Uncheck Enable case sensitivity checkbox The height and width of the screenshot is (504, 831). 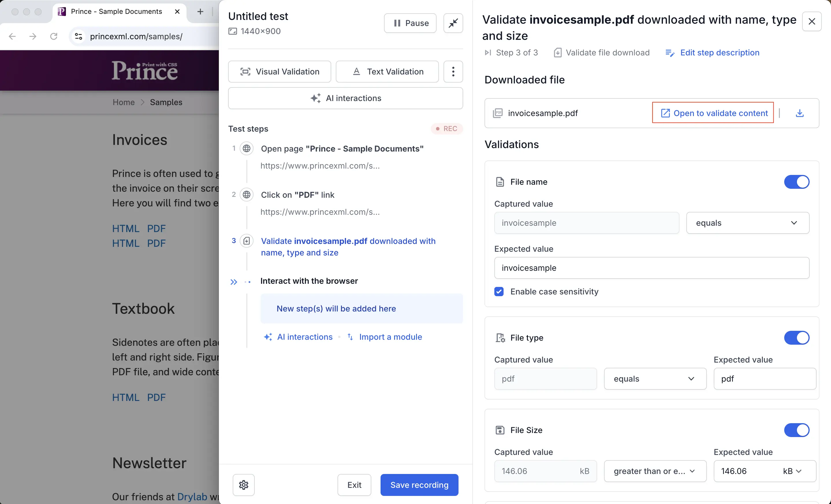pos(499,291)
